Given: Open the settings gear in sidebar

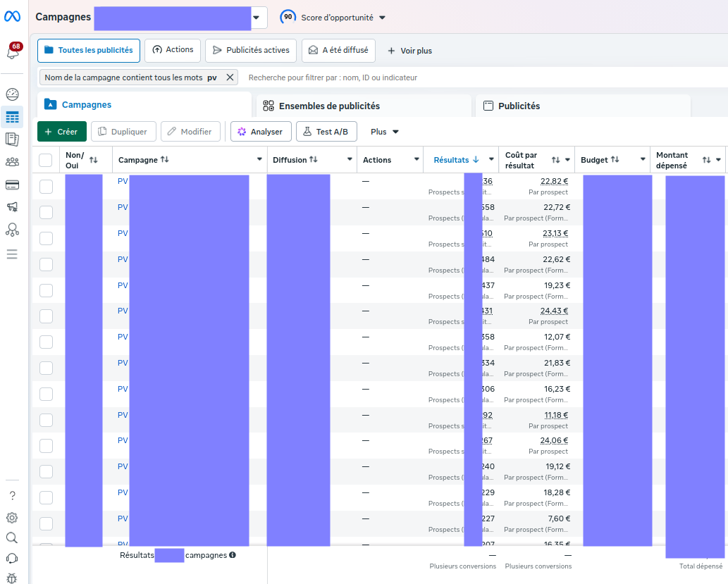Looking at the screenshot, I should pyautogui.click(x=12, y=518).
